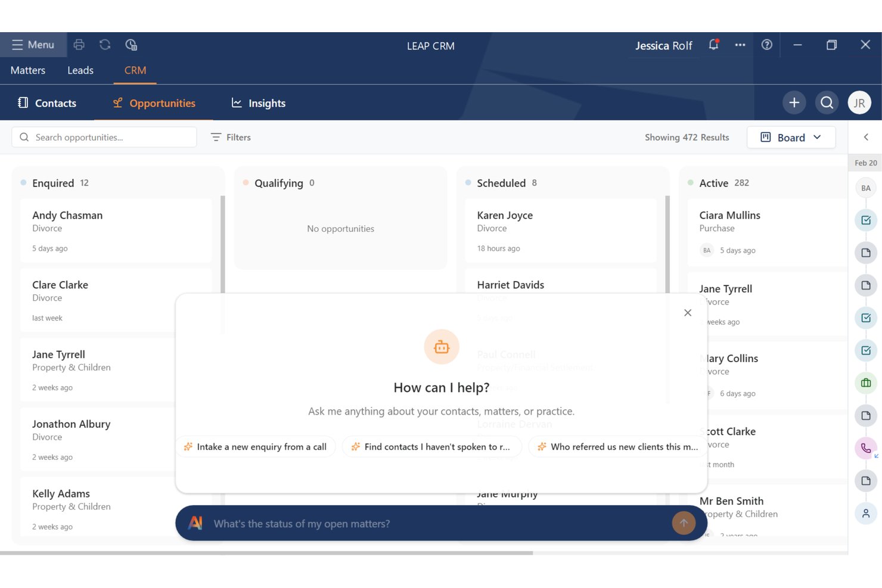Click the 'Showing 472 Results' text
The width and height of the screenshot is (882, 588).
(x=687, y=137)
